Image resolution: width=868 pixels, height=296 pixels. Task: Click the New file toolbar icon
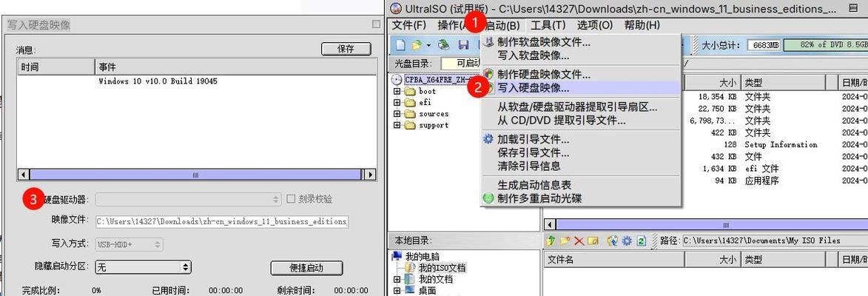[400, 45]
